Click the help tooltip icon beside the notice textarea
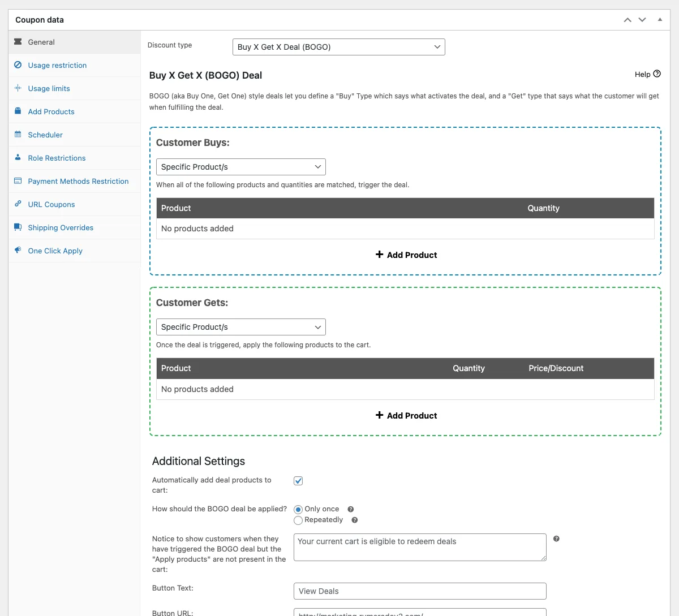The width and height of the screenshot is (679, 616). pyautogui.click(x=556, y=539)
